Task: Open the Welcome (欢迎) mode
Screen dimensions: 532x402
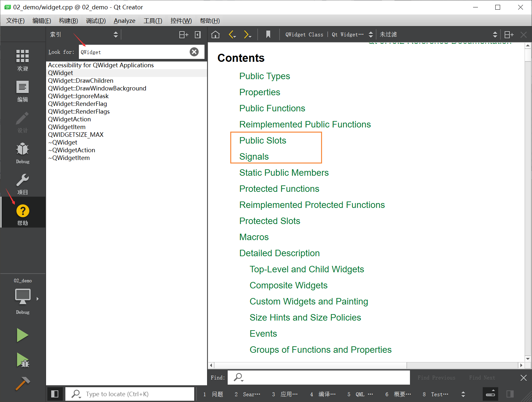Action: pos(23,60)
